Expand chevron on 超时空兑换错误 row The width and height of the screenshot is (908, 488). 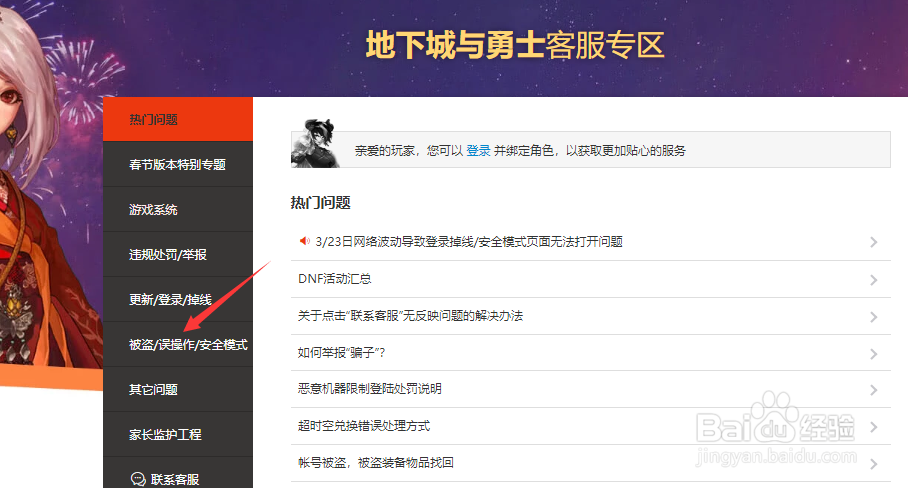click(873, 427)
